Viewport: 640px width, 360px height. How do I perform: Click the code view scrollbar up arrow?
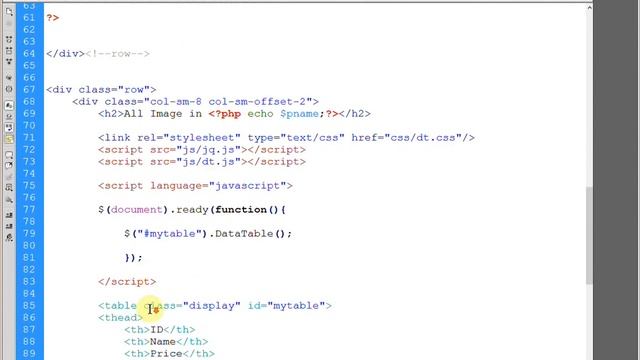click(x=589, y=7)
